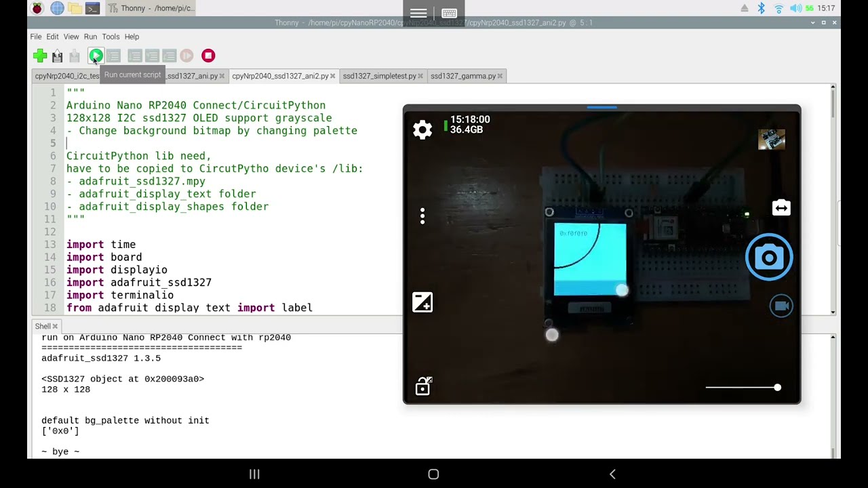Switch to video mode in camera app
The height and width of the screenshot is (488, 868).
coord(781,306)
